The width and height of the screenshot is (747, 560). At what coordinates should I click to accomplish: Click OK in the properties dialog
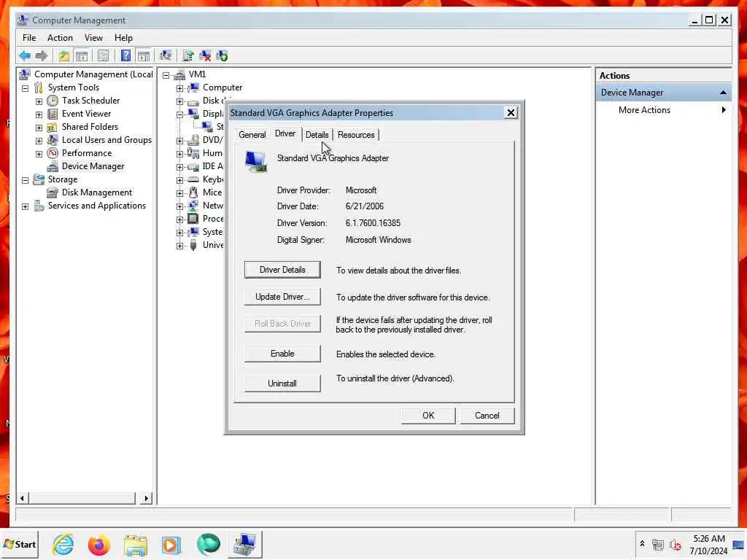[428, 415]
